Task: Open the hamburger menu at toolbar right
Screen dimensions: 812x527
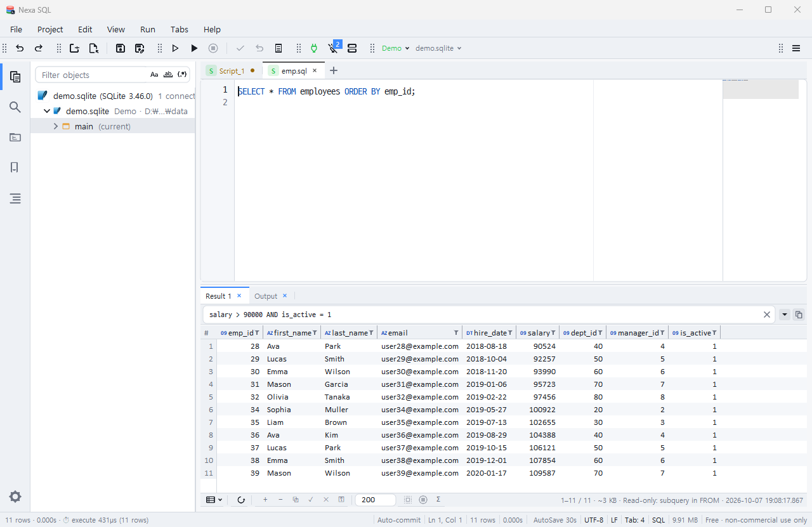Action: (796, 48)
